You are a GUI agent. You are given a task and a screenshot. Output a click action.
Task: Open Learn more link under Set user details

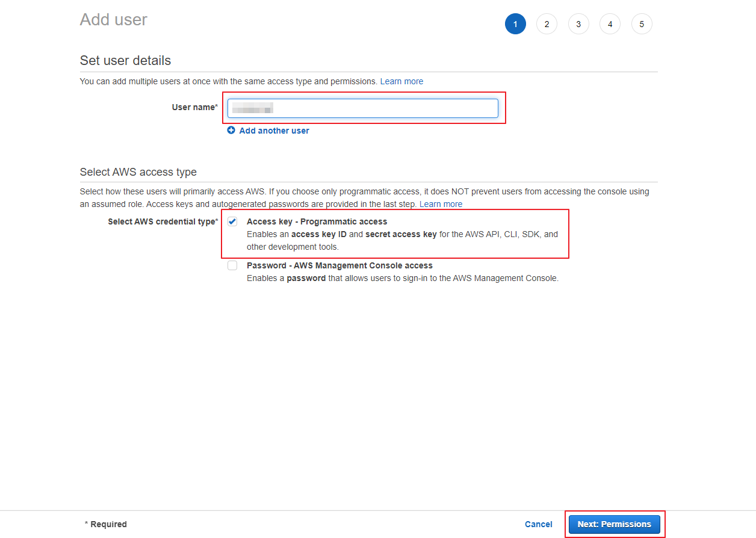(x=401, y=81)
